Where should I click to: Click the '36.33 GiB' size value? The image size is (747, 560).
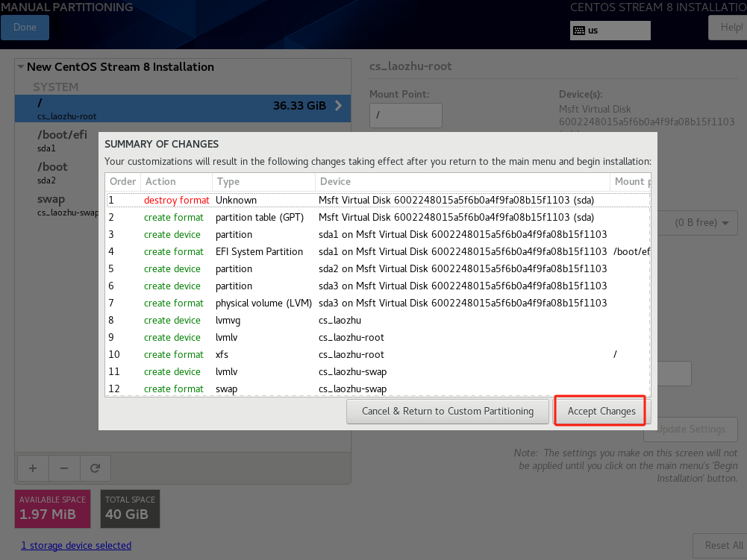click(299, 106)
